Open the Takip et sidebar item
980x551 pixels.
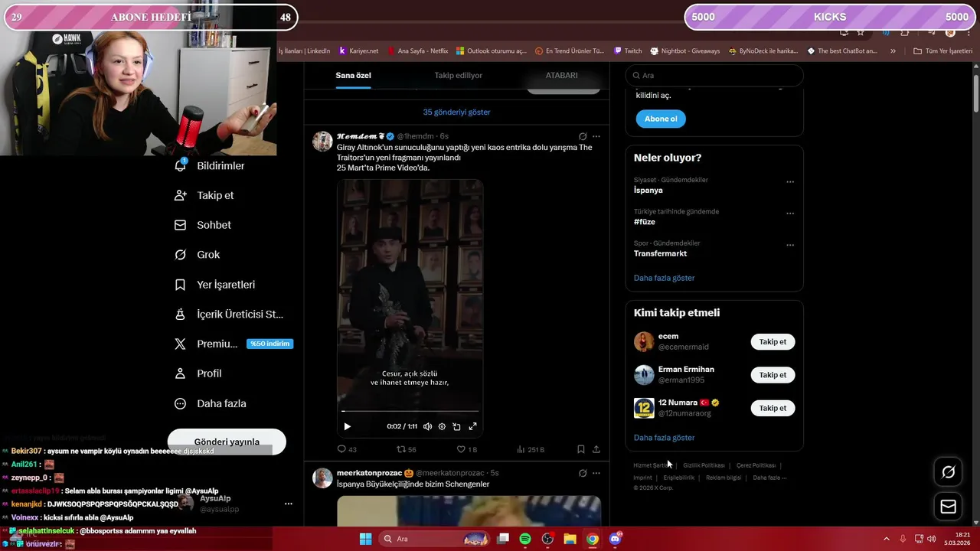pyautogui.click(x=204, y=195)
